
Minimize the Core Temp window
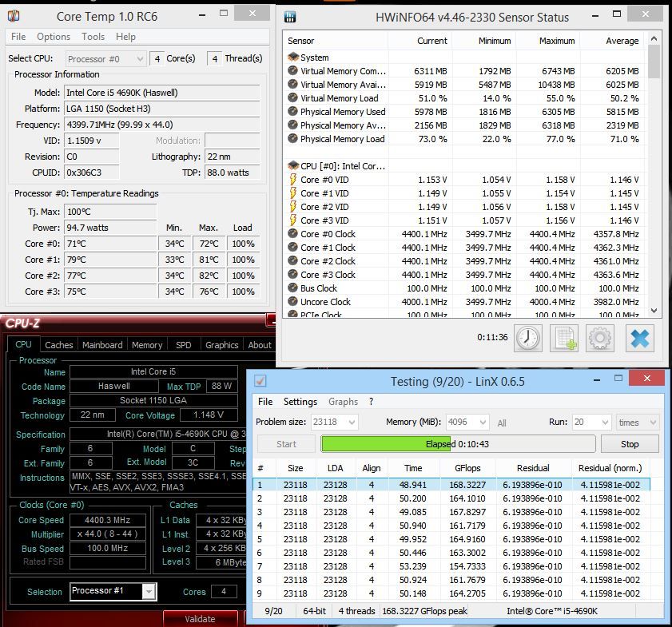click(x=202, y=15)
